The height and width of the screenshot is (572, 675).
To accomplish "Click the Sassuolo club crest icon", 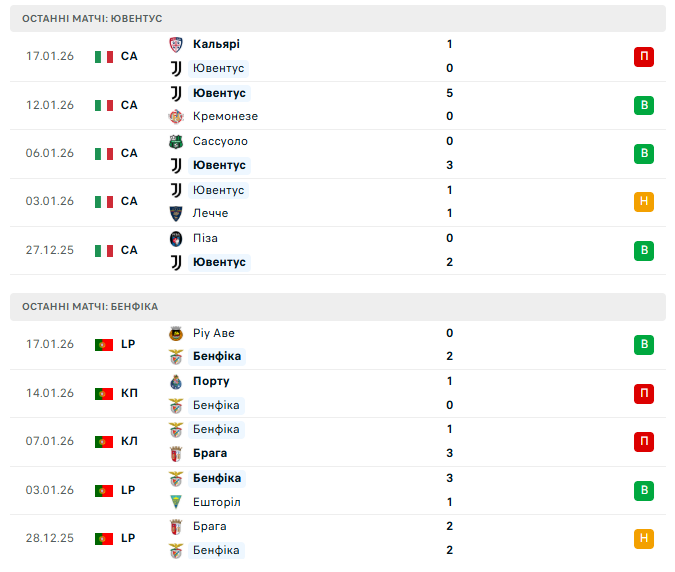I will click(176, 141).
